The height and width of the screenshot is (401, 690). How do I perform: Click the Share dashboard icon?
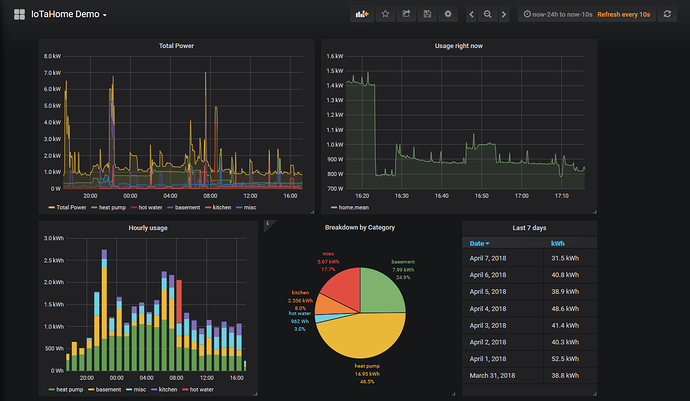pyautogui.click(x=406, y=14)
